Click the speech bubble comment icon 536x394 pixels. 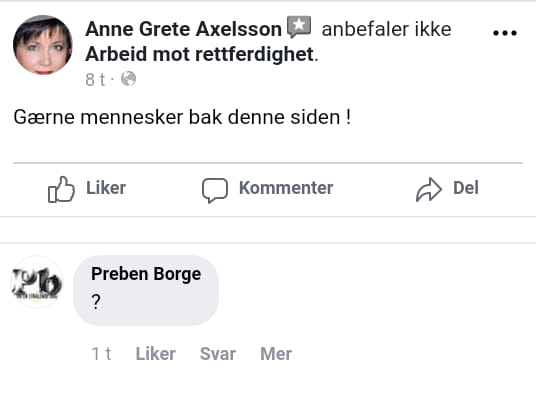coord(215,190)
